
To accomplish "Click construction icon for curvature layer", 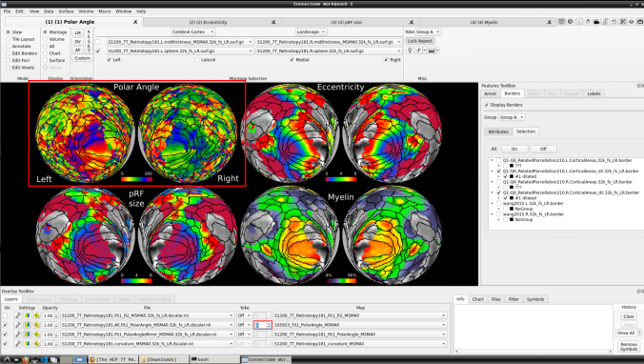I will click(36, 344).
